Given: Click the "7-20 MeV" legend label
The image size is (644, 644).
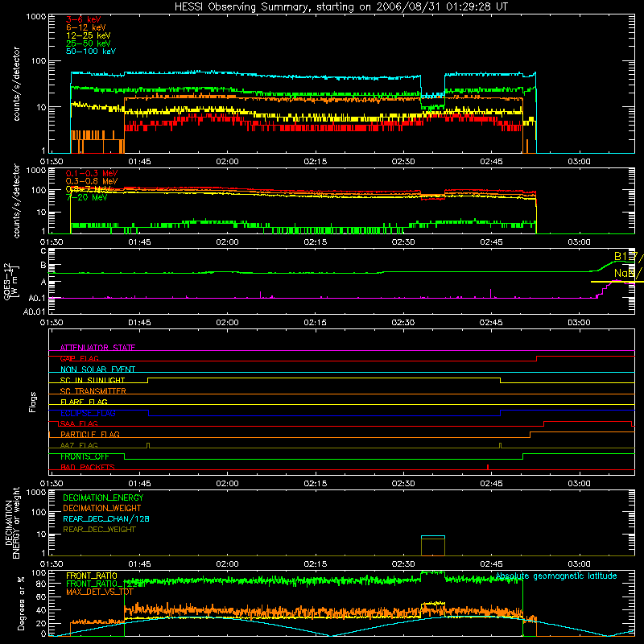Looking at the screenshot, I should point(86,197).
